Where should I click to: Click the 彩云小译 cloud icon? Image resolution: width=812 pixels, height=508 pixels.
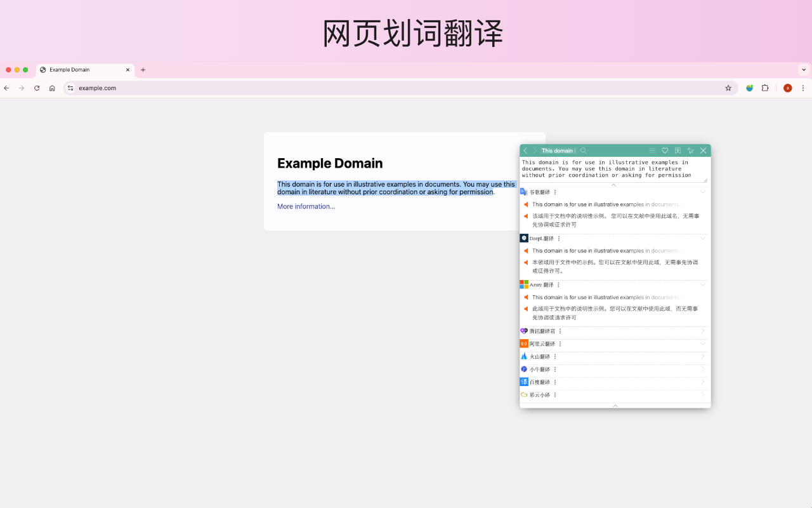tap(524, 394)
